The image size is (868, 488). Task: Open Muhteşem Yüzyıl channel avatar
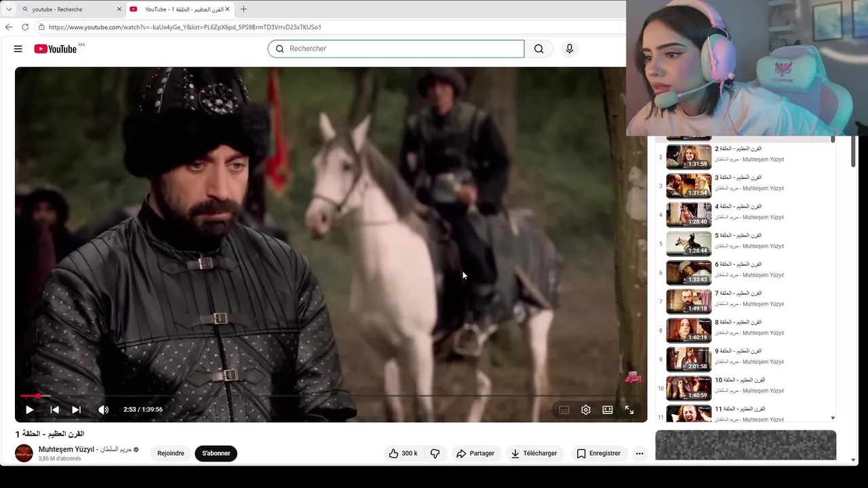(24, 453)
